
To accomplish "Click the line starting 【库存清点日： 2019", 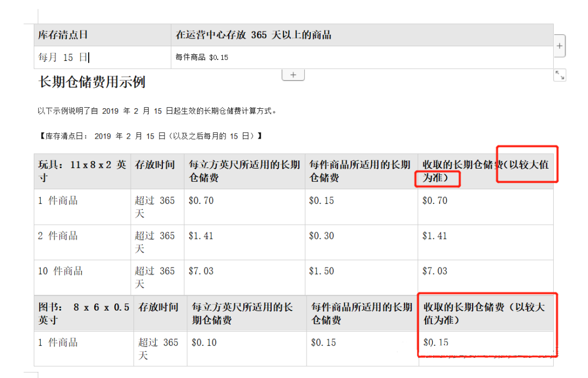I will pos(150,136).
